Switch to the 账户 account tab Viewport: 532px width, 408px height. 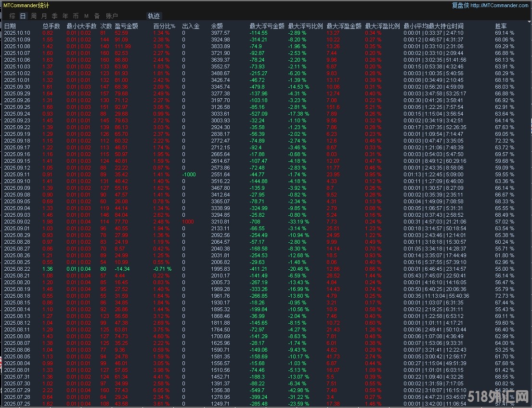(x=112, y=16)
